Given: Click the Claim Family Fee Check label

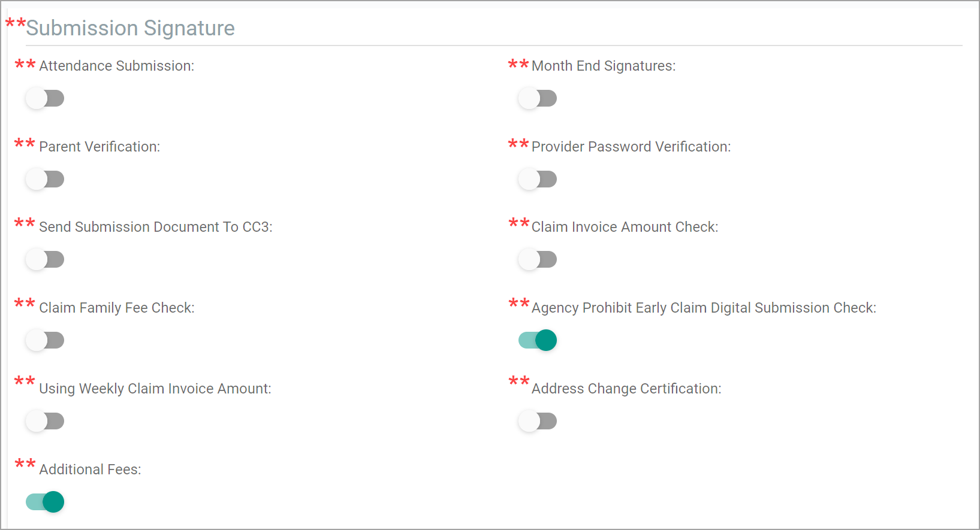Looking at the screenshot, I should coord(117,308).
